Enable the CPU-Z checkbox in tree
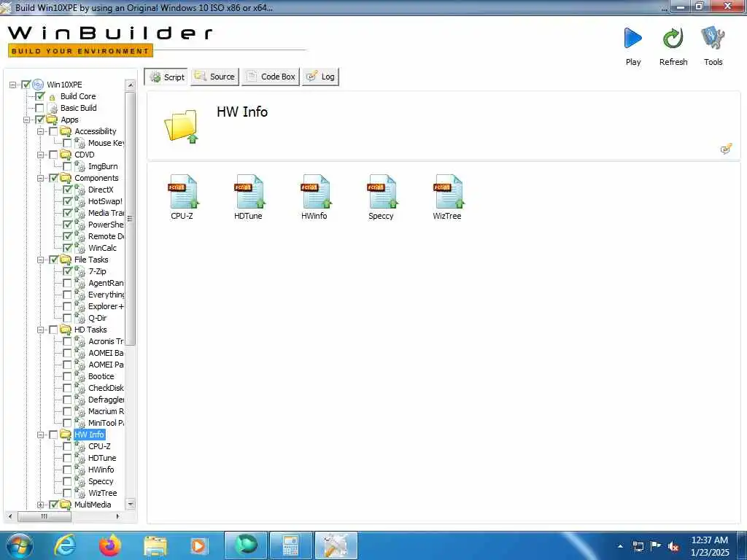The image size is (747, 560). click(x=68, y=446)
